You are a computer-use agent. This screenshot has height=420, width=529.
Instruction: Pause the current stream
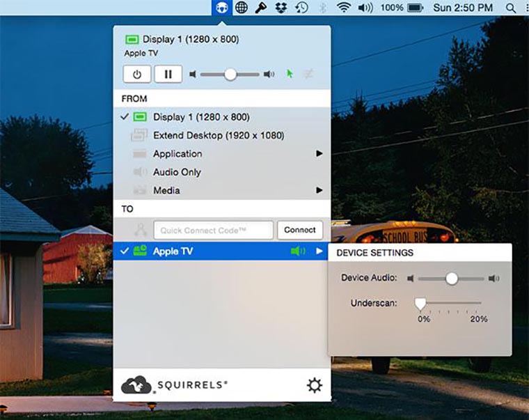[x=168, y=75]
